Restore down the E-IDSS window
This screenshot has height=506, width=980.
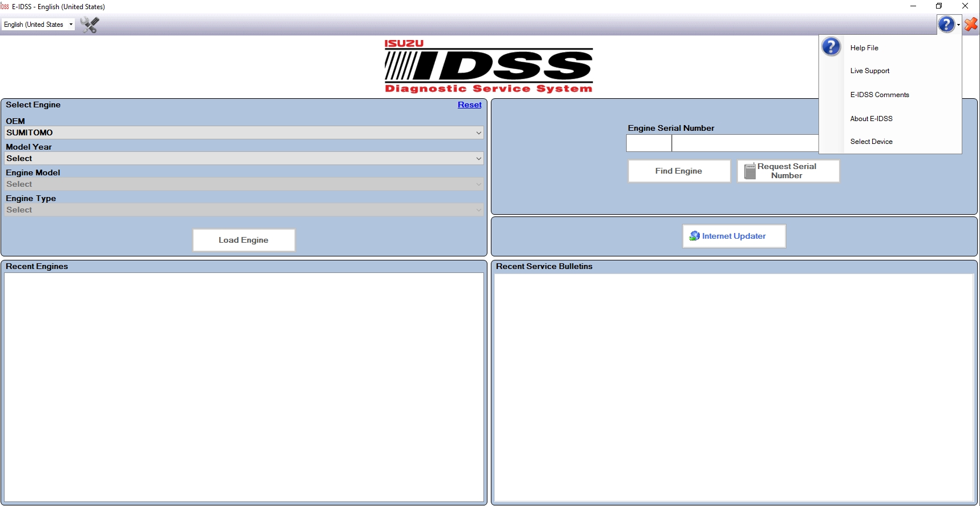pyautogui.click(x=939, y=6)
